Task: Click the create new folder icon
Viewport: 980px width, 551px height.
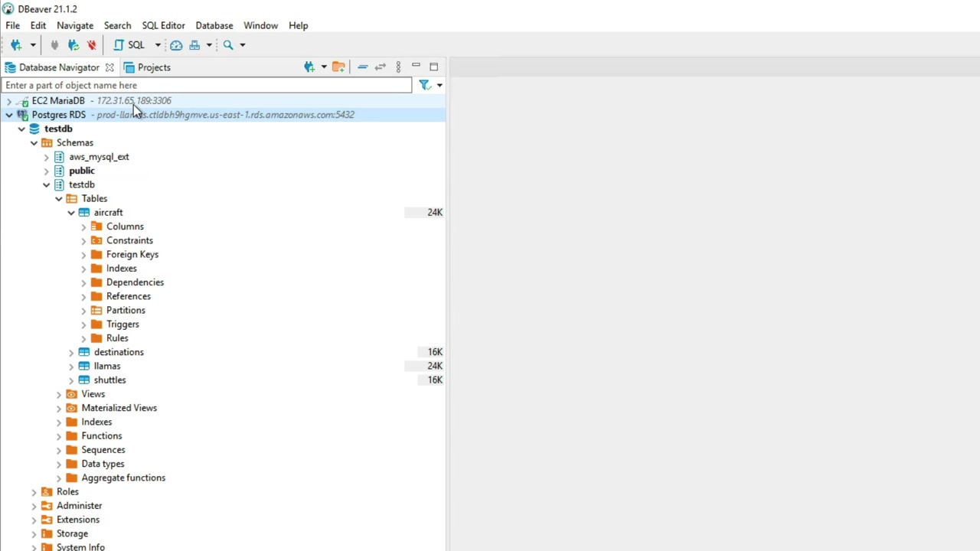Action: (x=338, y=67)
